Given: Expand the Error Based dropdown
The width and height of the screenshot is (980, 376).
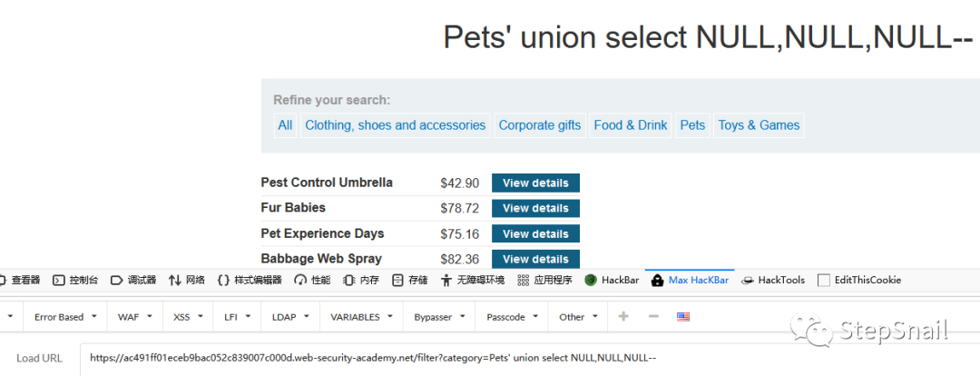Looking at the screenshot, I should pos(64,317).
